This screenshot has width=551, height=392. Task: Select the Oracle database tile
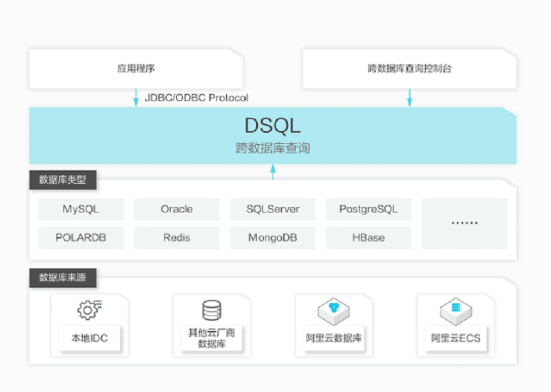177,209
